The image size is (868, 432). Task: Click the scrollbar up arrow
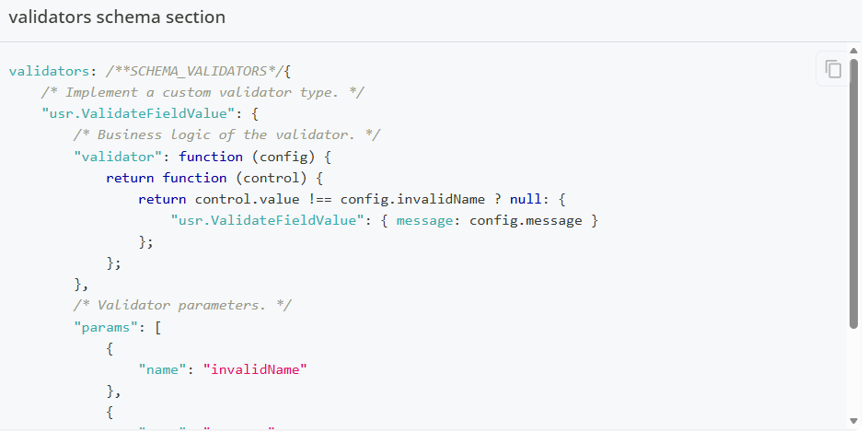point(854,50)
